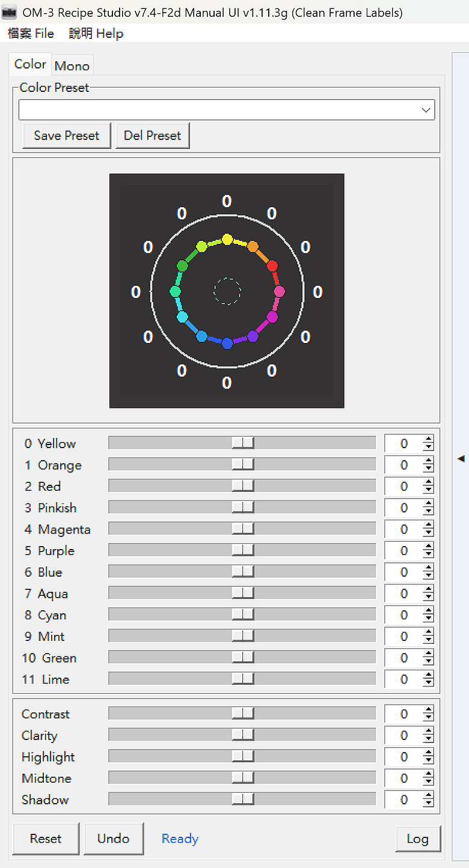The image size is (469, 868).
Task: Click the Mint slider thumb
Action: click(243, 636)
